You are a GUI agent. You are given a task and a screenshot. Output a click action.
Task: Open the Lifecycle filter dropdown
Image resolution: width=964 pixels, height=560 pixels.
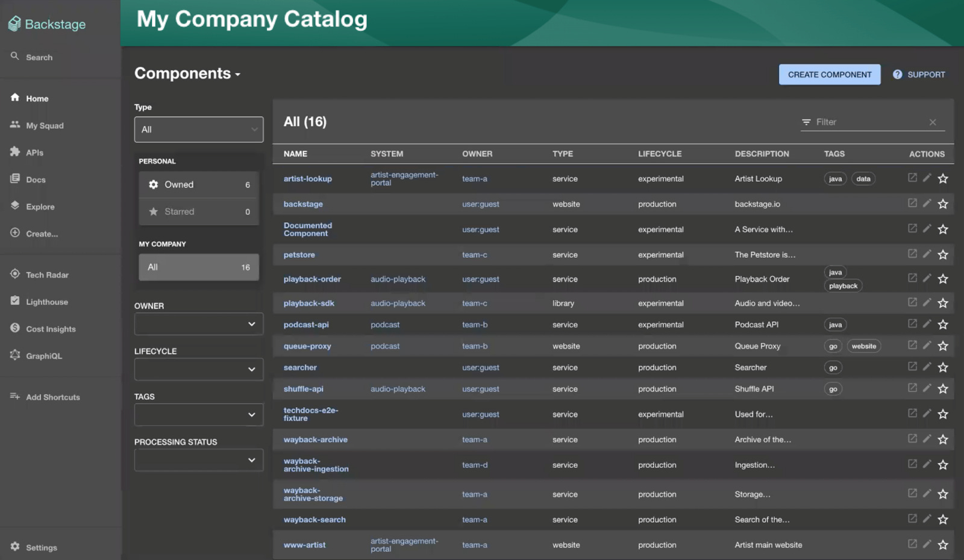[x=199, y=369]
